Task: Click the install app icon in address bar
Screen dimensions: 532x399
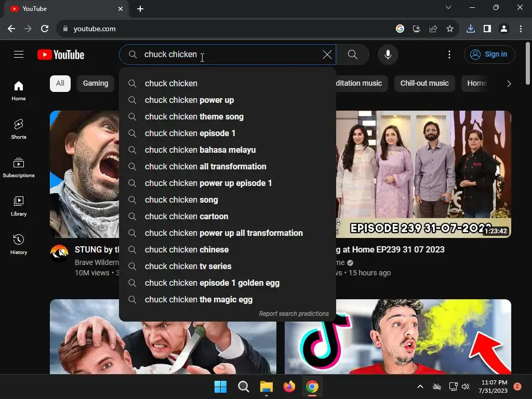Action: (x=417, y=29)
